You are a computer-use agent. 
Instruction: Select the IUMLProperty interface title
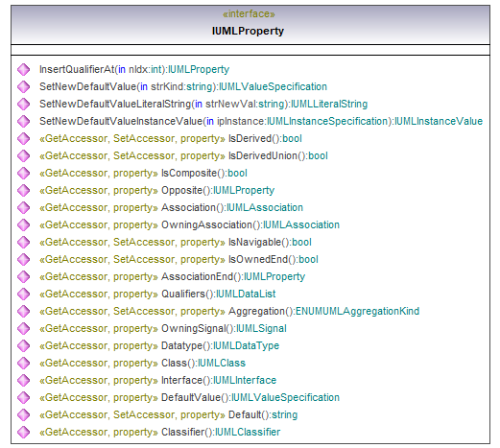pyautogui.click(x=248, y=31)
